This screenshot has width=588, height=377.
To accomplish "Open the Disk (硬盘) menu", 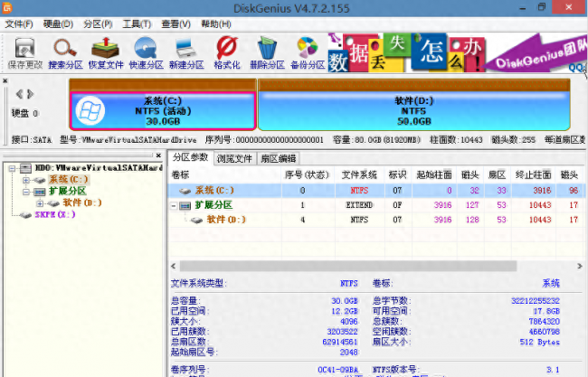I will [x=58, y=24].
